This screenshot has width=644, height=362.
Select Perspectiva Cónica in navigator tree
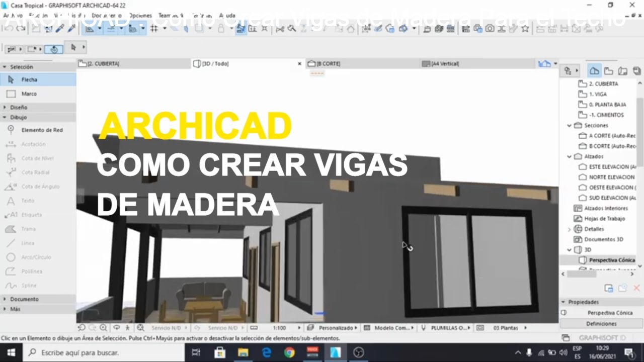click(606, 260)
